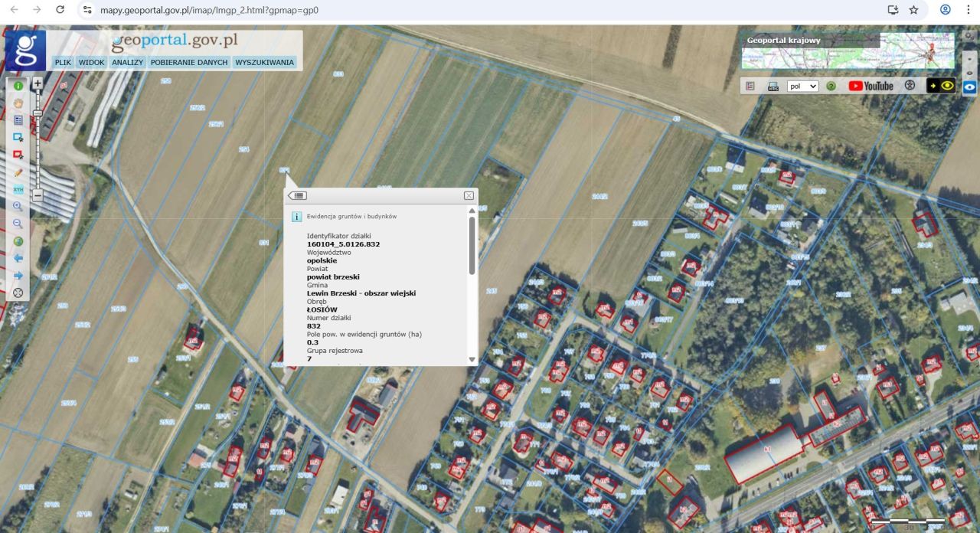Open the YouTube channel link
Screen dimensions: 980x533
coord(871,87)
